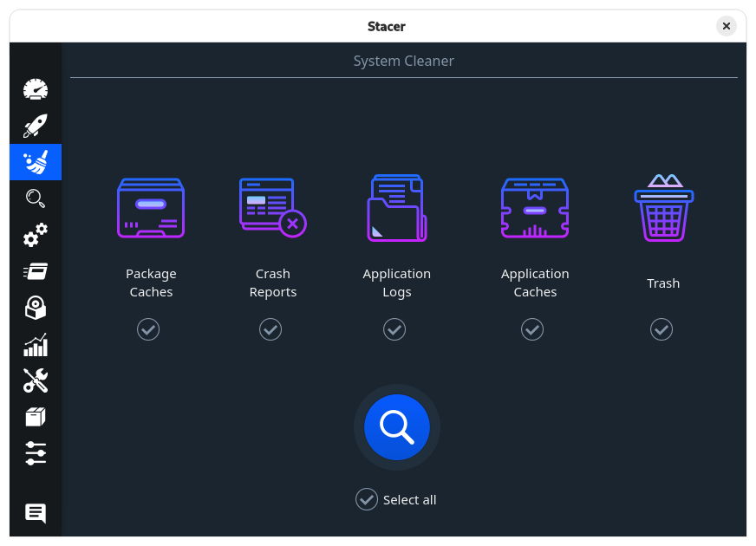Click the Trash label text

[x=663, y=283]
